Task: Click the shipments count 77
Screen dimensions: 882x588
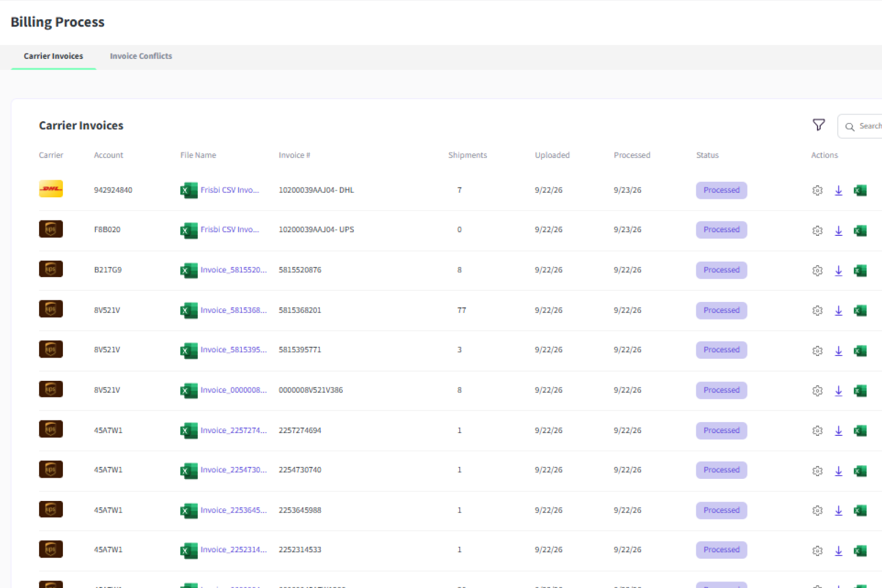Action: (461, 310)
